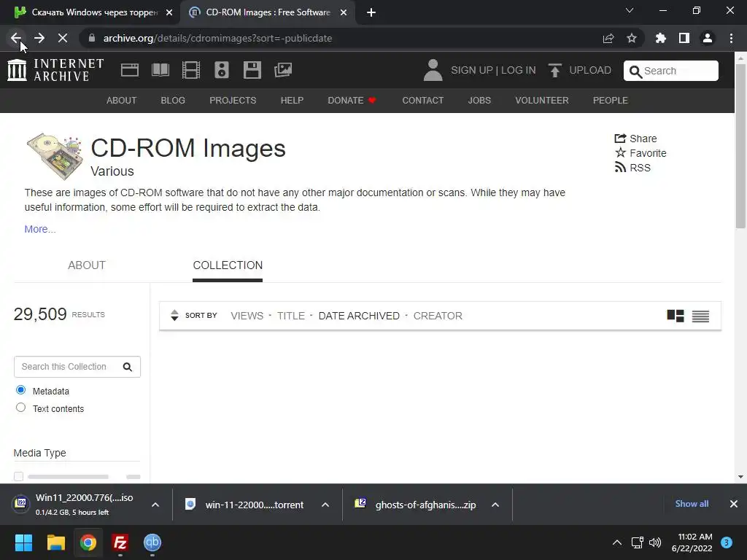Toggle sort direction arrows
This screenshot has height=560, width=747.
(x=174, y=315)
